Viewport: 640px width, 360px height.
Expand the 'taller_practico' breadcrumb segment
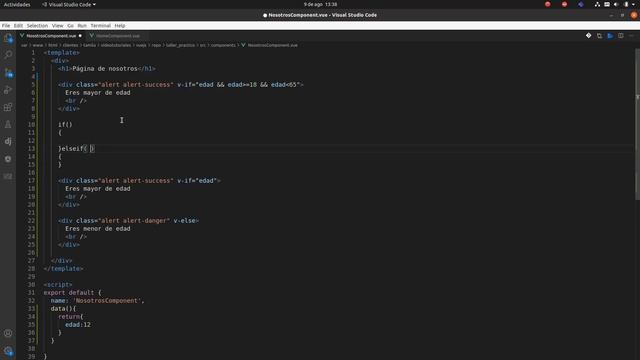[x=180, y=45]
